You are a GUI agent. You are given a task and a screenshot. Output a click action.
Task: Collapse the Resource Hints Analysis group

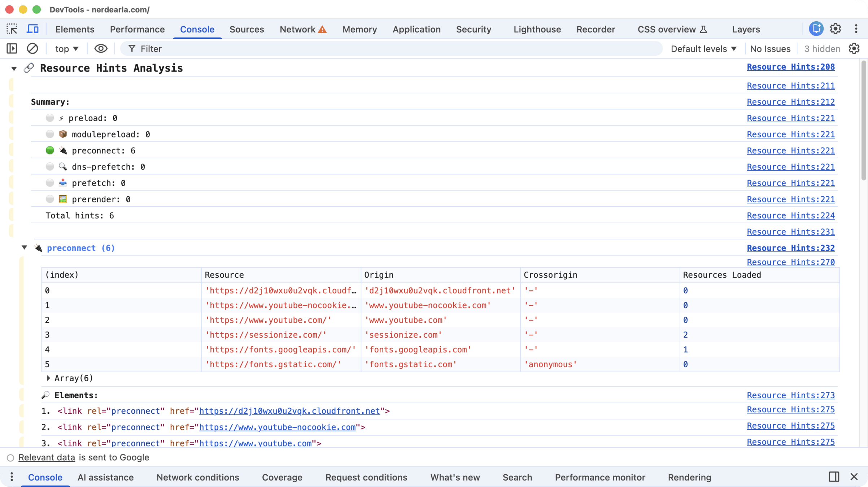14,68
